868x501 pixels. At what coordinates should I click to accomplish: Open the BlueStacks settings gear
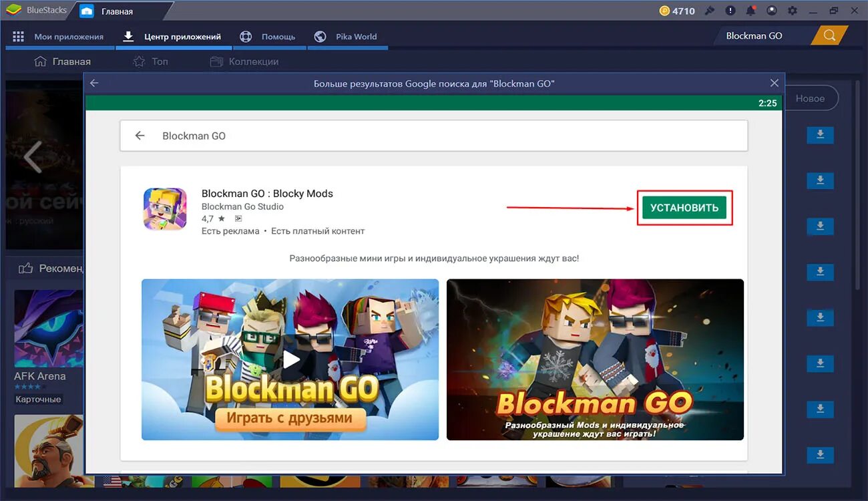point(793,11)
